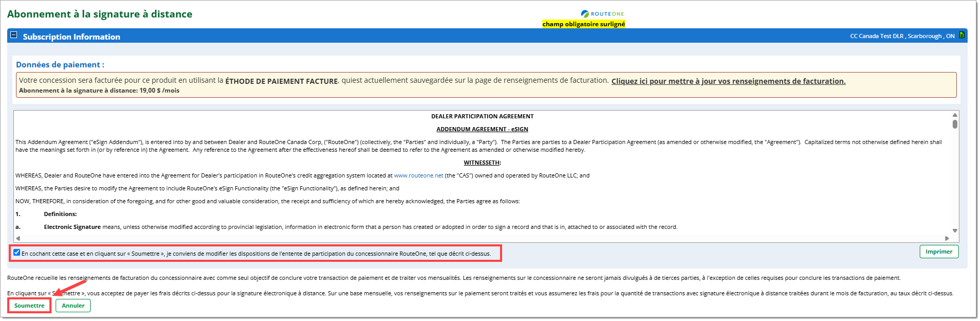Click the Soumettre button
Viewport: 980px width, 321px height.
(29, 306)
